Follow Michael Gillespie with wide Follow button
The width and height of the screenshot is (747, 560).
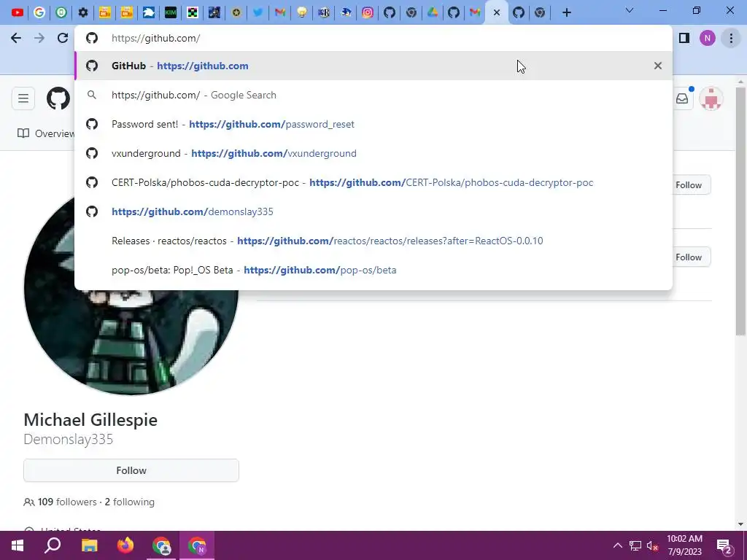[131, 470]
